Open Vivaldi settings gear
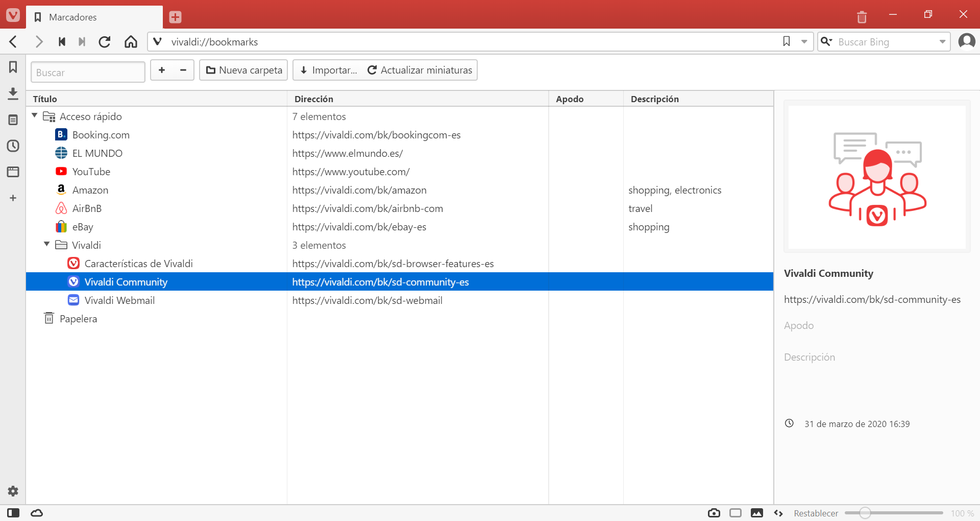 pyautogui.click(x=13, y=491)
